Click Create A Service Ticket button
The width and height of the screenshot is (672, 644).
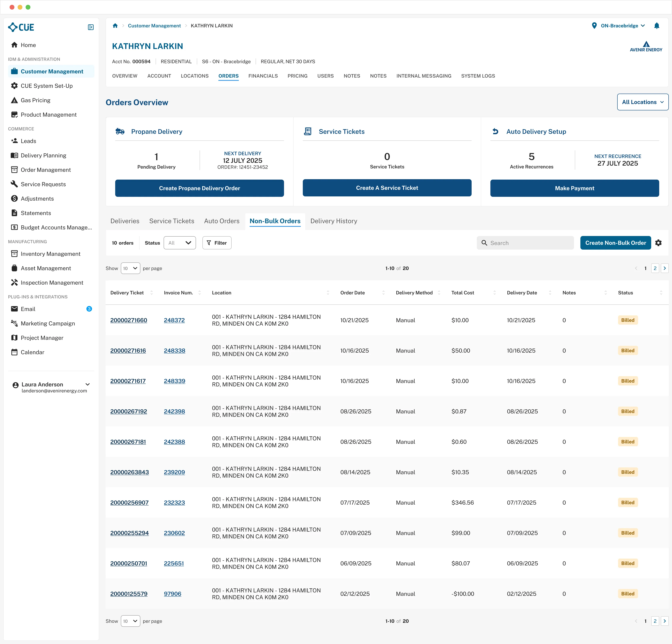point(387,188)
